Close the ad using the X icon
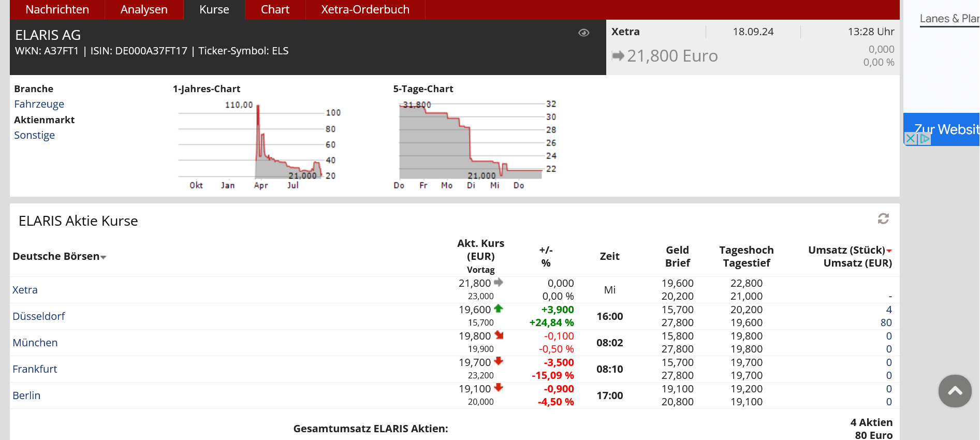 pyautogui.click(x=911, y=139)
